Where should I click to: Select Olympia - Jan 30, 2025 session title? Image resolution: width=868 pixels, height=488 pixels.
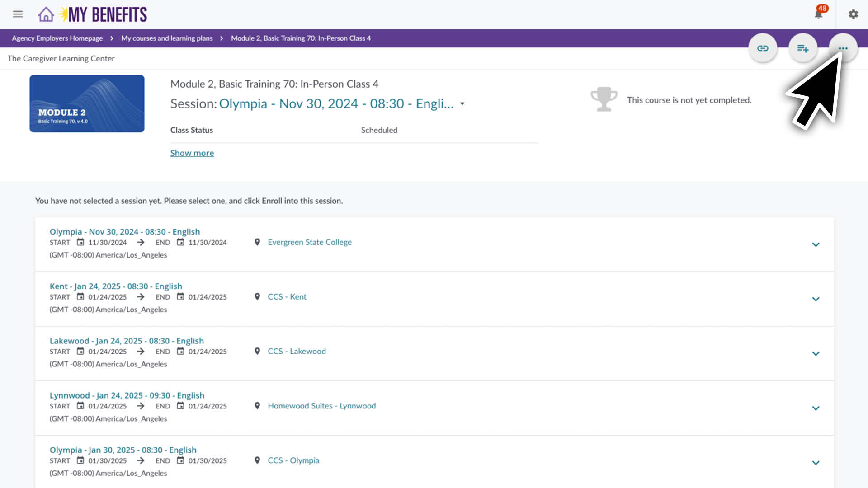123,450
